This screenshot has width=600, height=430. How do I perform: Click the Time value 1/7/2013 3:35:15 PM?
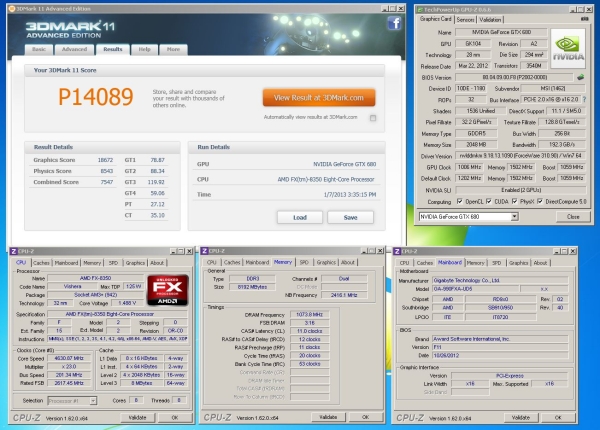click(x=350, y=194)
